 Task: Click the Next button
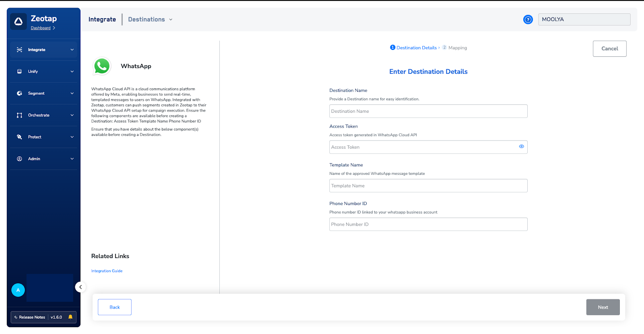pos(603,307)
